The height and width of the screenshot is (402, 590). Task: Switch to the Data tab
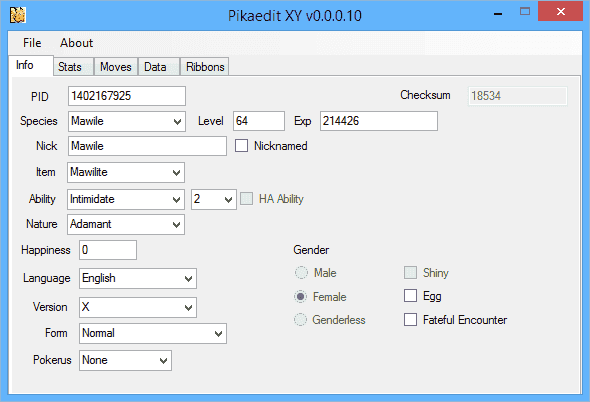[x=159, y=67]
